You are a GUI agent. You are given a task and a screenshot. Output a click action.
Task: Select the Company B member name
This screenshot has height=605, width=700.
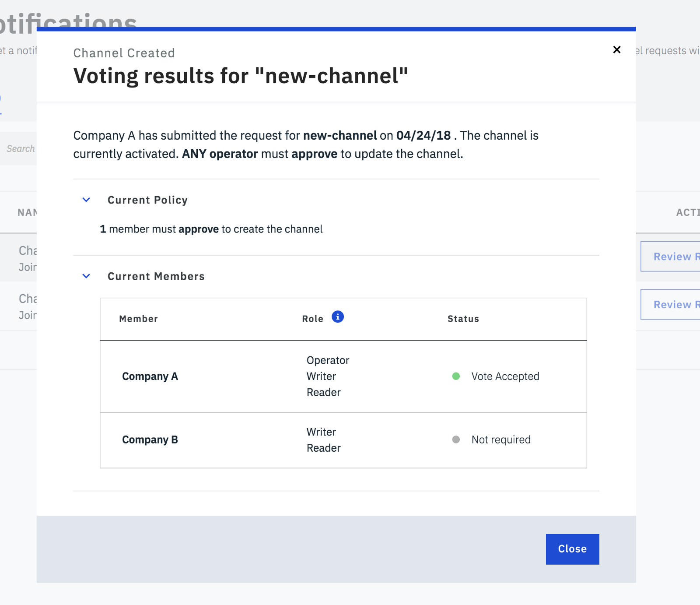(150, 440)
